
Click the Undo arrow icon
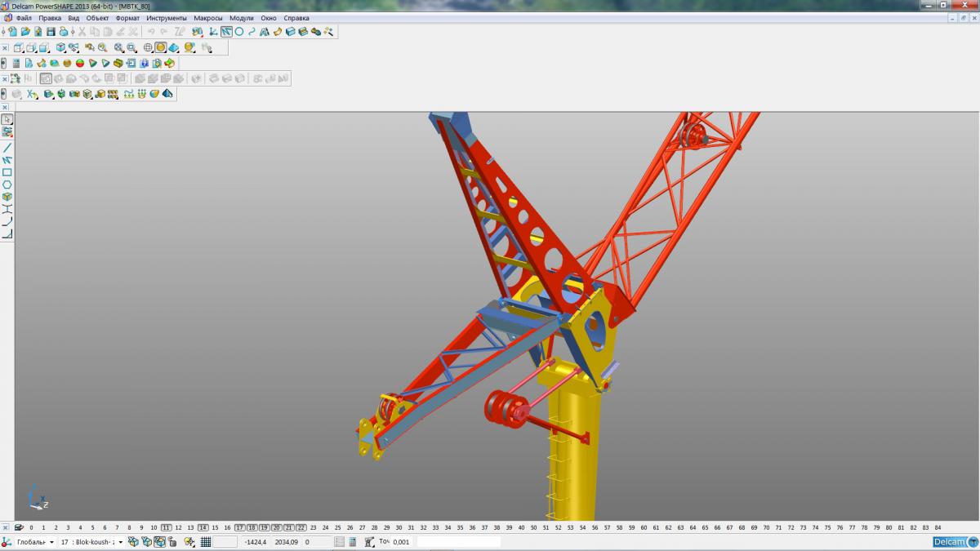(151, 31)
